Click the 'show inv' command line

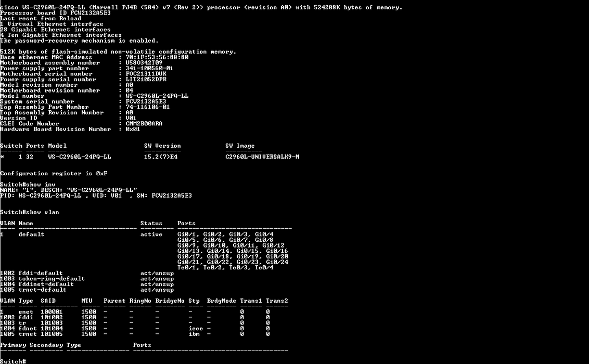[28, 185]
